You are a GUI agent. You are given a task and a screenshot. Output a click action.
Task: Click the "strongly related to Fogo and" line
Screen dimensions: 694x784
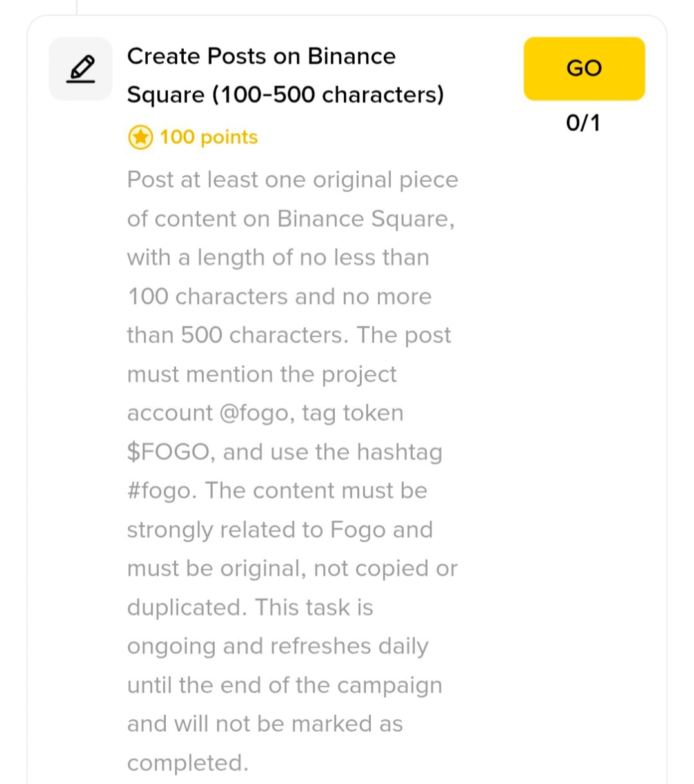(279, 530)
